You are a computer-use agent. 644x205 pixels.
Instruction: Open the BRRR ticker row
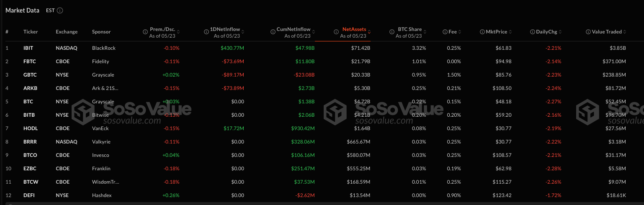coord(30,142)
